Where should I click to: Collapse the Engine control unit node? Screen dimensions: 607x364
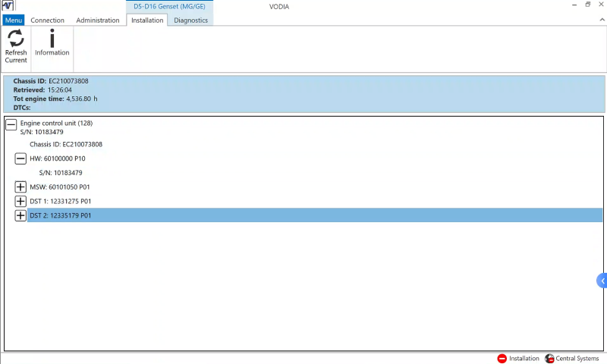pos(11,123)
